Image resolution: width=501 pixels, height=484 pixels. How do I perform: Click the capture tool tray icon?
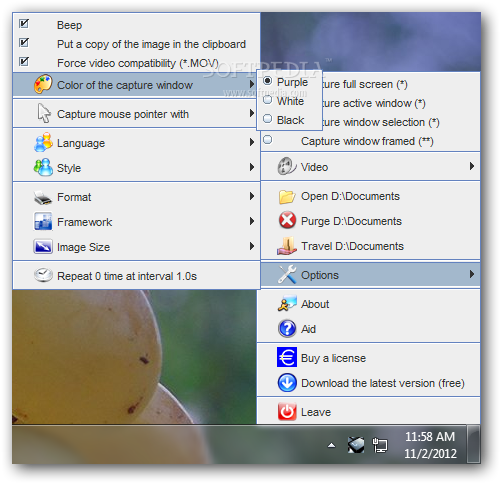click(x=356, y=445)
